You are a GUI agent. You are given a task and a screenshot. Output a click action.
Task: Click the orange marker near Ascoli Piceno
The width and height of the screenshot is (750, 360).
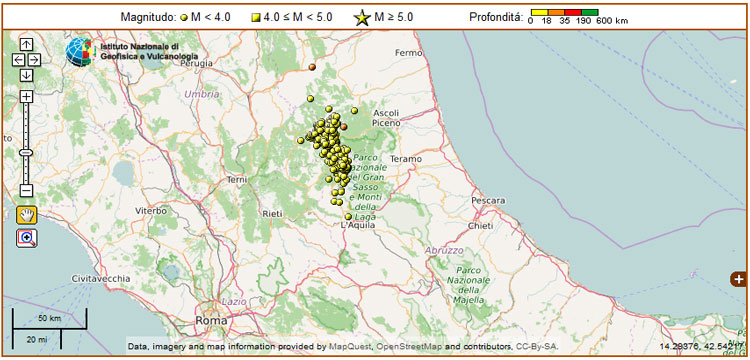pos(343,127)
